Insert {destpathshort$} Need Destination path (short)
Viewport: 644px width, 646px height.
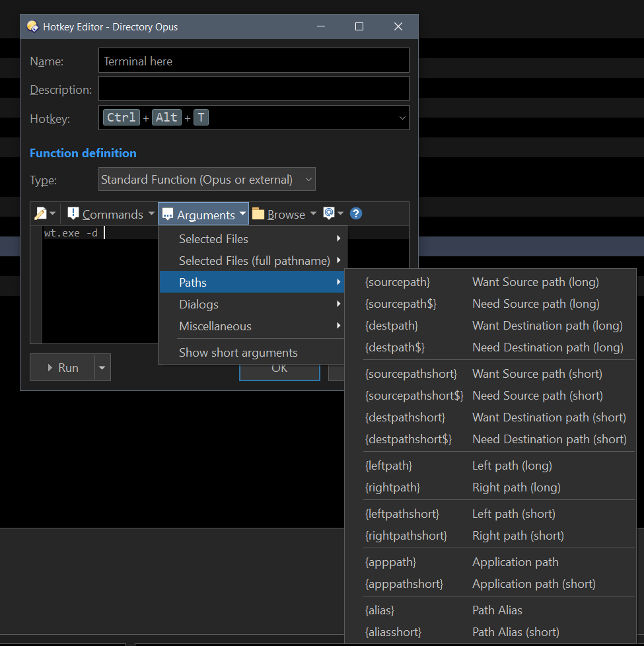(490, 439)
